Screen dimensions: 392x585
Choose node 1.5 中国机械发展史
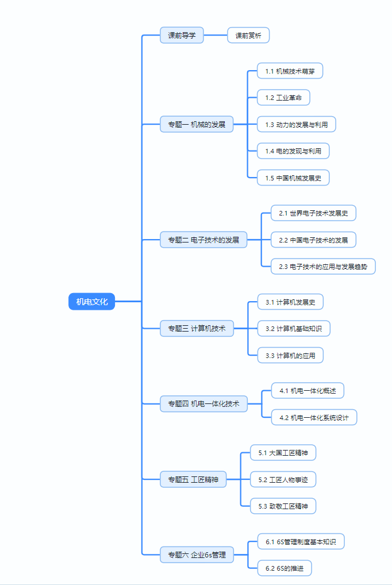click(x=293, y=178)
